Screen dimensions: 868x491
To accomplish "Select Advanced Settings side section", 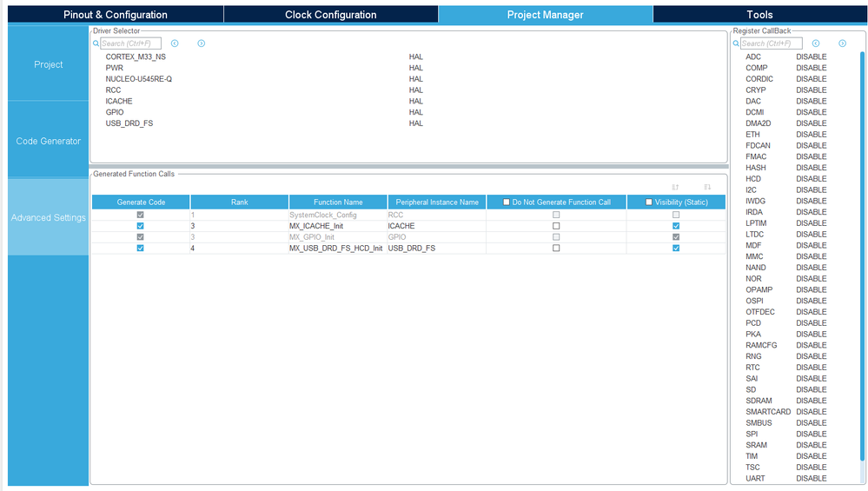I will 48,217.
